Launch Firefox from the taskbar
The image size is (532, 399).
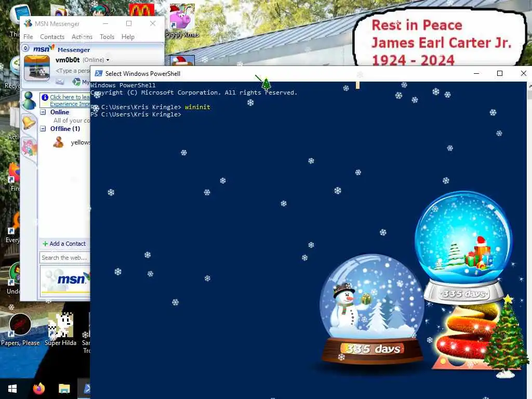pyautogui.click(x=38, y=389)
